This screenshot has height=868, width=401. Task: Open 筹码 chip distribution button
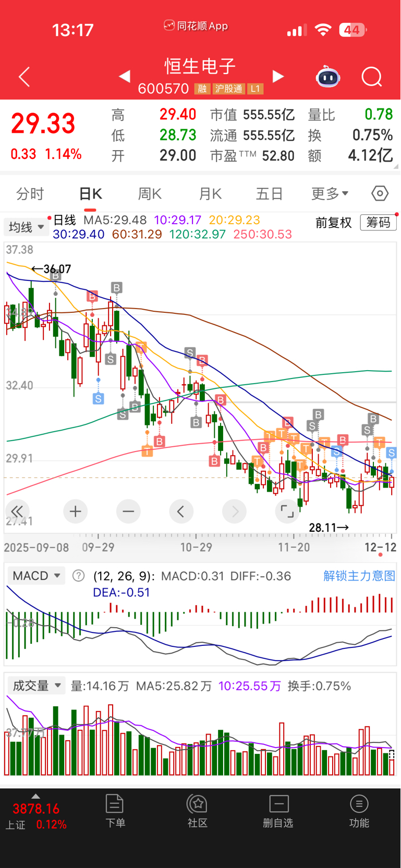tap(378, 223)
